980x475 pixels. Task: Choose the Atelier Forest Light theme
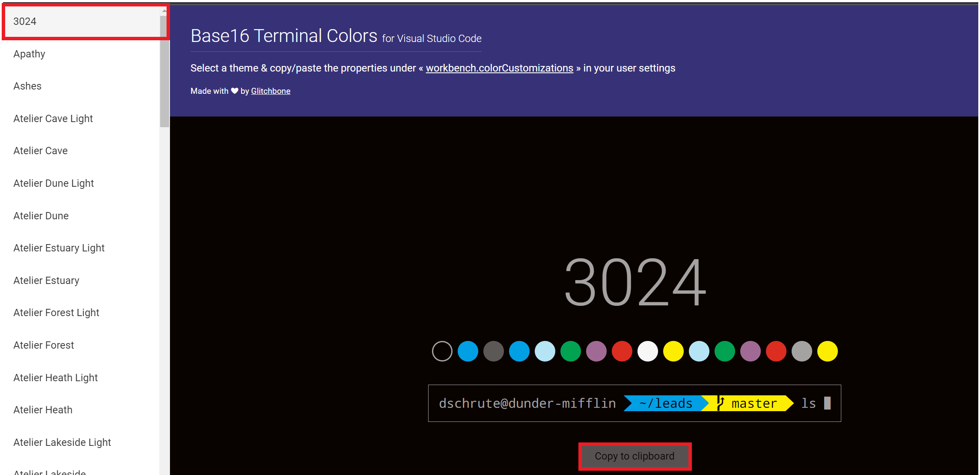(x=56, y=313)
